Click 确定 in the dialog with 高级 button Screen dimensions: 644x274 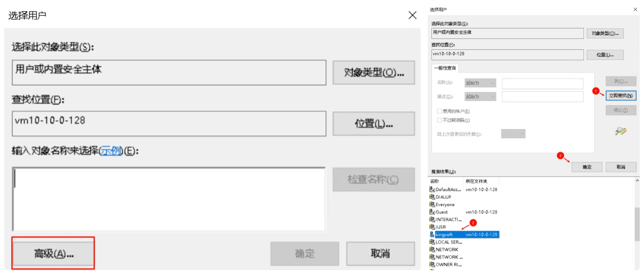pos(304,253)
